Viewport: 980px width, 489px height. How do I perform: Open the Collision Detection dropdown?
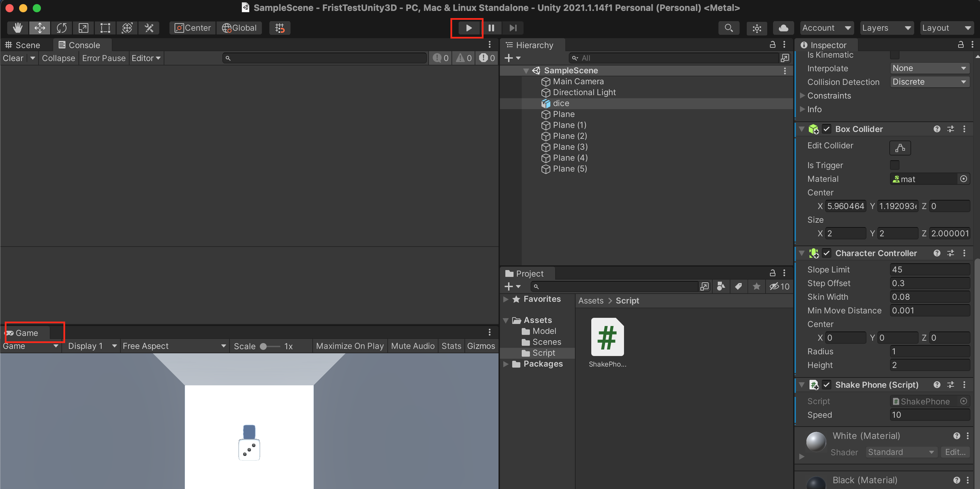coord(929,82)
